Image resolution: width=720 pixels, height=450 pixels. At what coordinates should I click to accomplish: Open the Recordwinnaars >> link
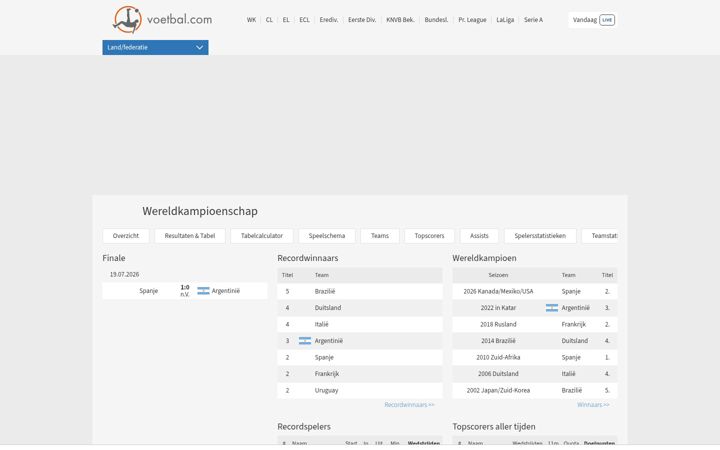[409, 405]
